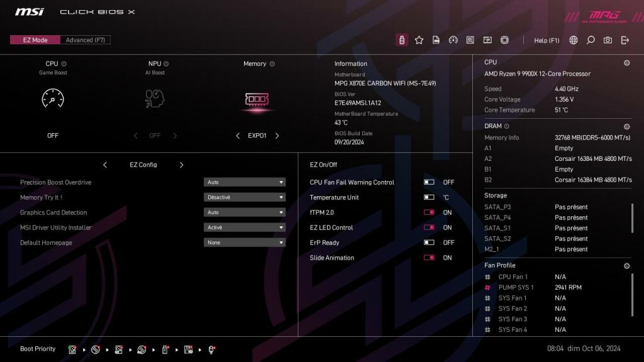The image size is (644, 362).
Task: Open the Hardware Monitor gauge icon
Action: click(453, 40)
